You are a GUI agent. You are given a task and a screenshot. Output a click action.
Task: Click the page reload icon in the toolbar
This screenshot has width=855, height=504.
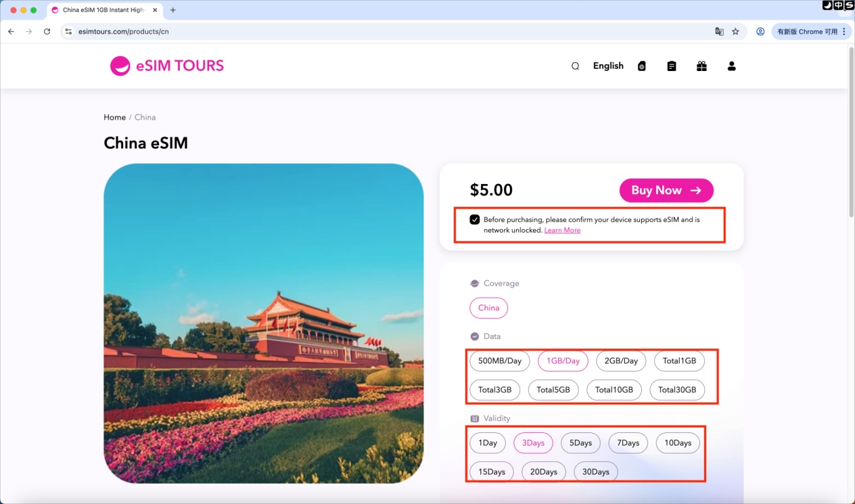(46, 31)
